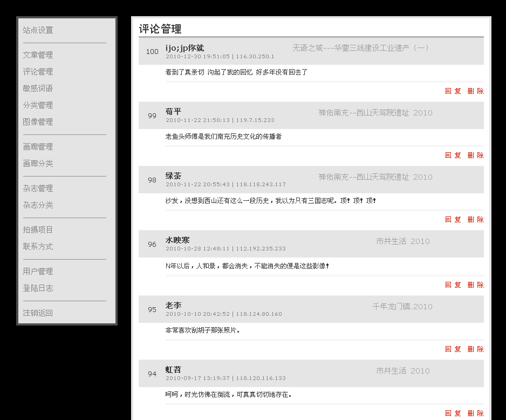506x420 pixels.
Task: Reply to comment 100 by ijo;jp你就
Action: 453,91
